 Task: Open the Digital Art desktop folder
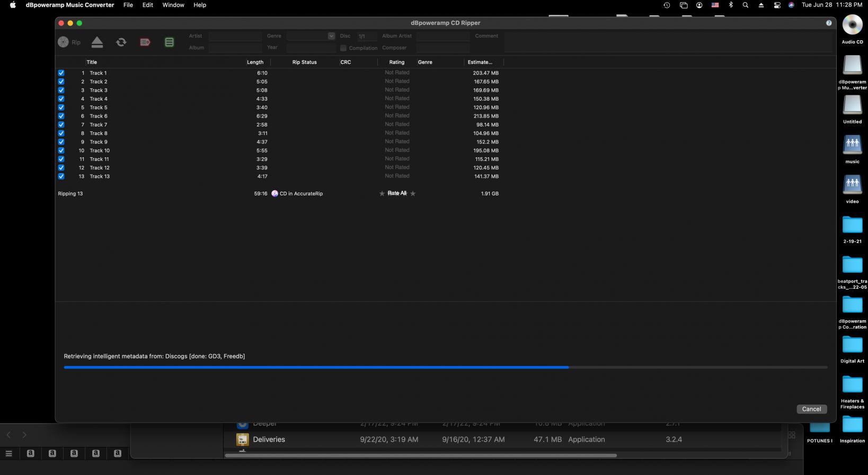point(852,344)
